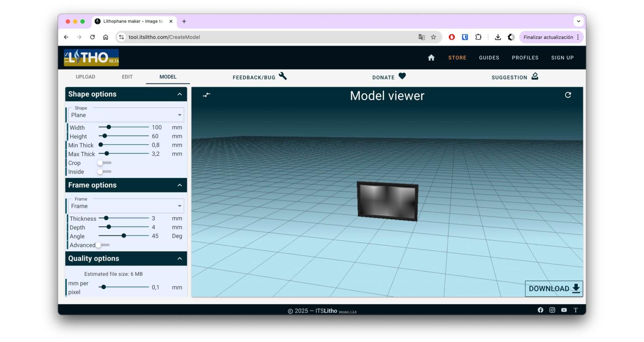Go to the home page icon
Viewport: 644px width, 342px height.
pyautogui.click(x=431, y=57)
